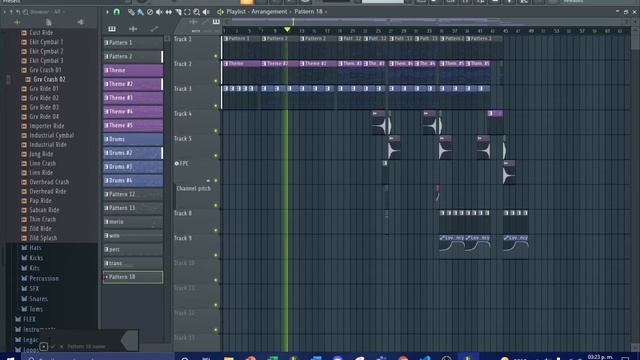Click the Grv Crash 02 sample icon
The height and width of the screenshot is (360, 640).
(x=28, y=80)
